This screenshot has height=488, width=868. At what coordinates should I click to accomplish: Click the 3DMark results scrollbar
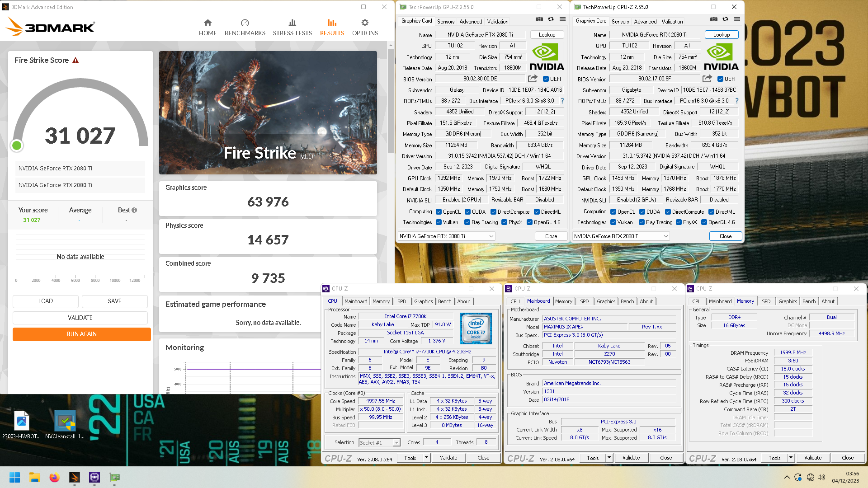391,100
